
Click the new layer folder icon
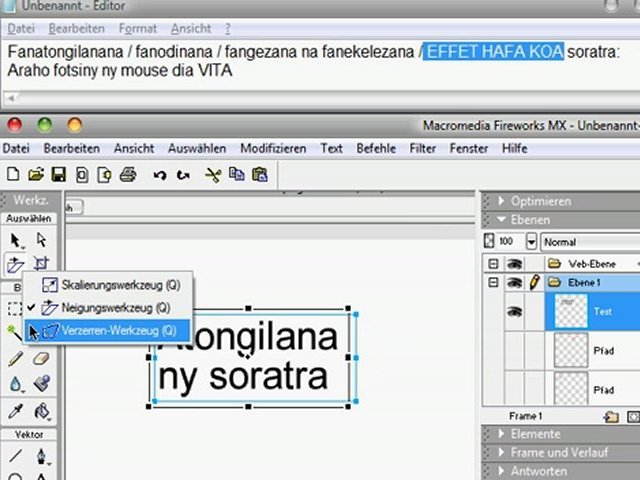pos(611,416)
